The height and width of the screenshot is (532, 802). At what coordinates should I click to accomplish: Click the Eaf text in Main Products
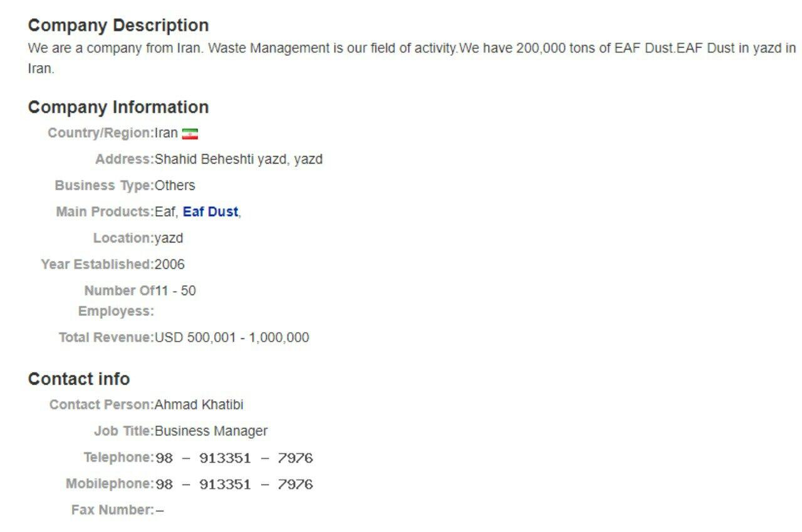(x=165, y=212)
